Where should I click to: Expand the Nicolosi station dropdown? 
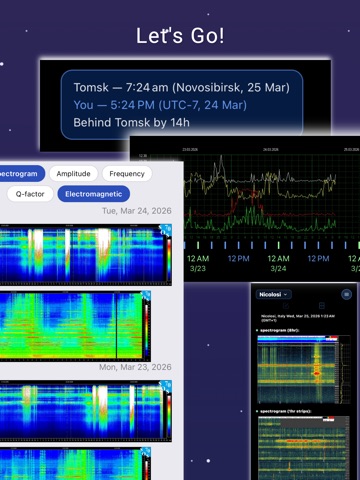click(273, 294)
